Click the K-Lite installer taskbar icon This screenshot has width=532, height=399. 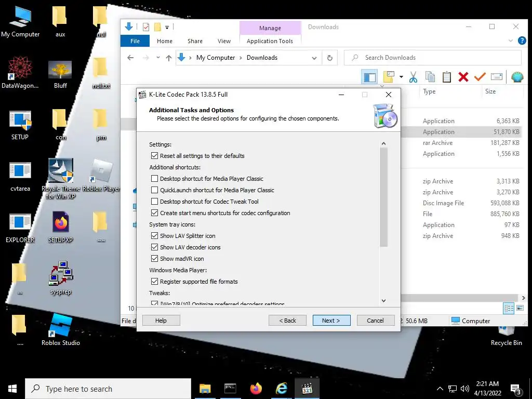[307, 389]
